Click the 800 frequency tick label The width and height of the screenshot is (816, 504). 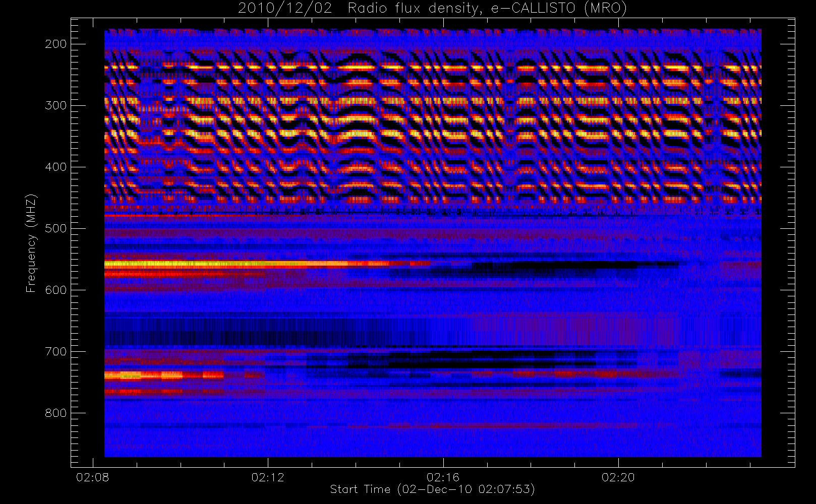pyautogui.click(x=56, y=413)
